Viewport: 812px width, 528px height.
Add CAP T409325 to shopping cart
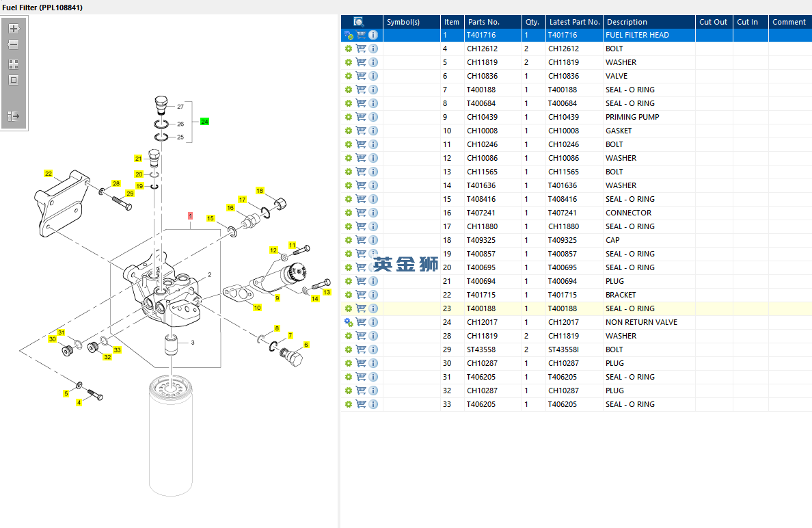click(361, 241)
